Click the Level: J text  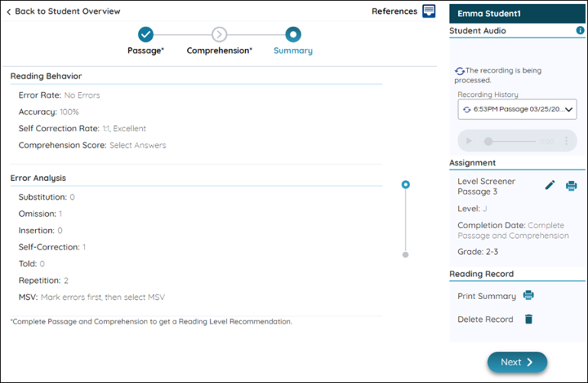(x=472, y=209)
